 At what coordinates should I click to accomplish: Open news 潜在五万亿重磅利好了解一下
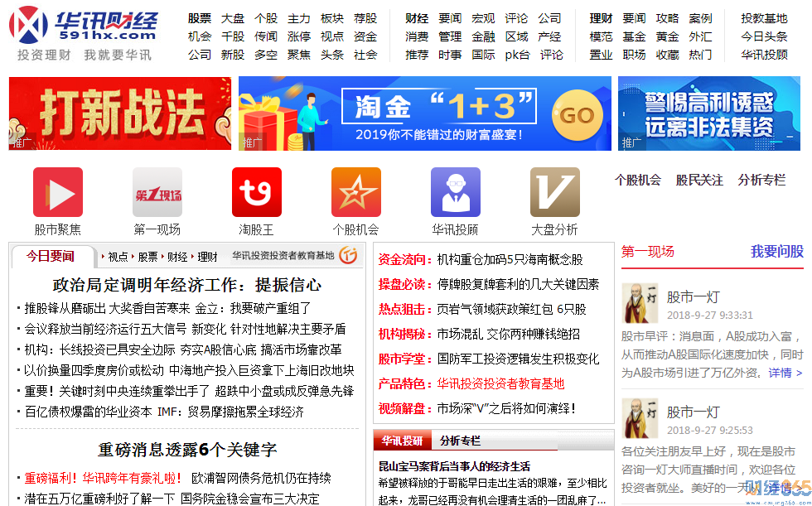99,499
